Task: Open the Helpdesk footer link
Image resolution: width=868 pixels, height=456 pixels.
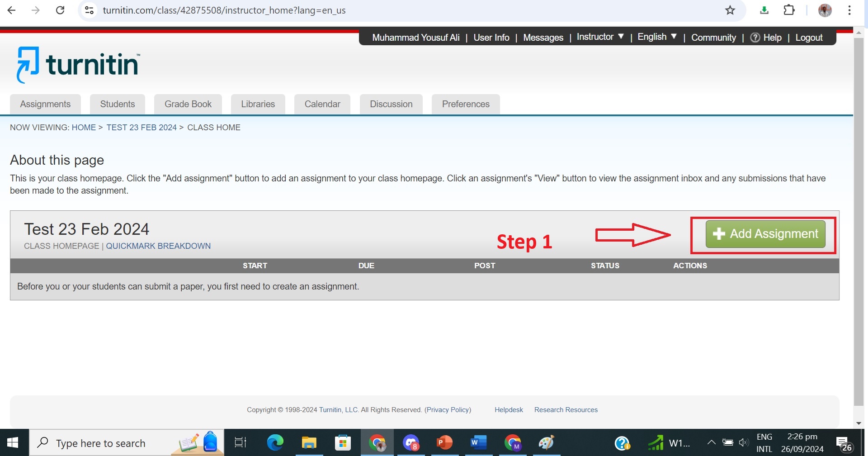Action: 509,410
